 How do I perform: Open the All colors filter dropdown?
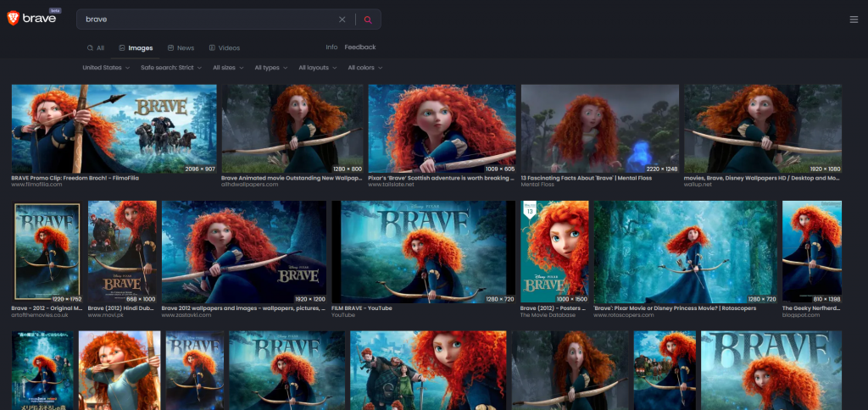click(x=364, y=68)
